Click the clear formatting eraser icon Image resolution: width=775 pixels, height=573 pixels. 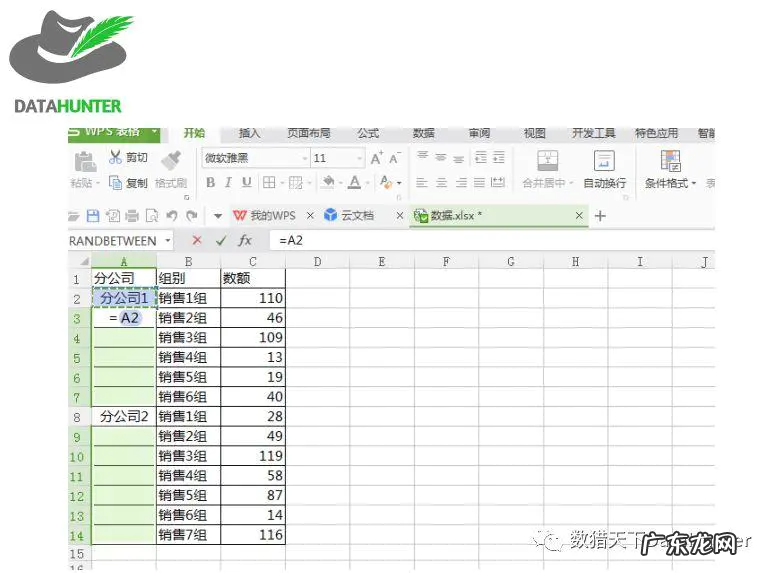(386, 182)
